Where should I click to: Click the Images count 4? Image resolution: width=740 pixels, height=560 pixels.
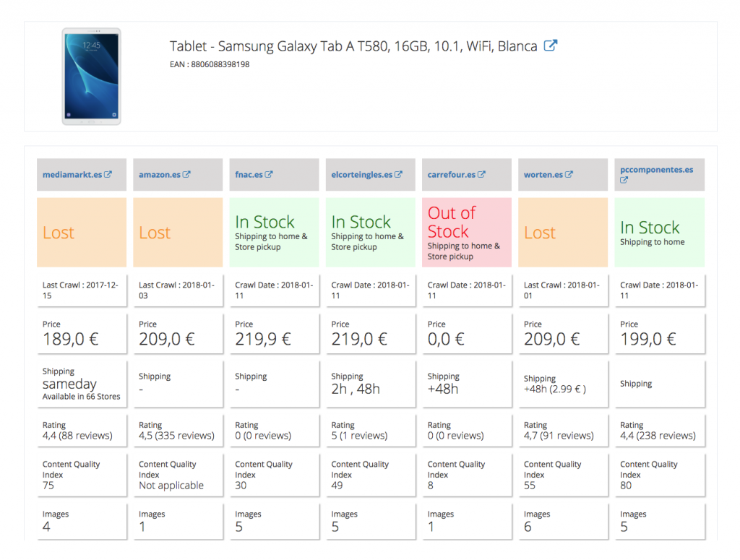pyautogui.click(x=46, y=527)
